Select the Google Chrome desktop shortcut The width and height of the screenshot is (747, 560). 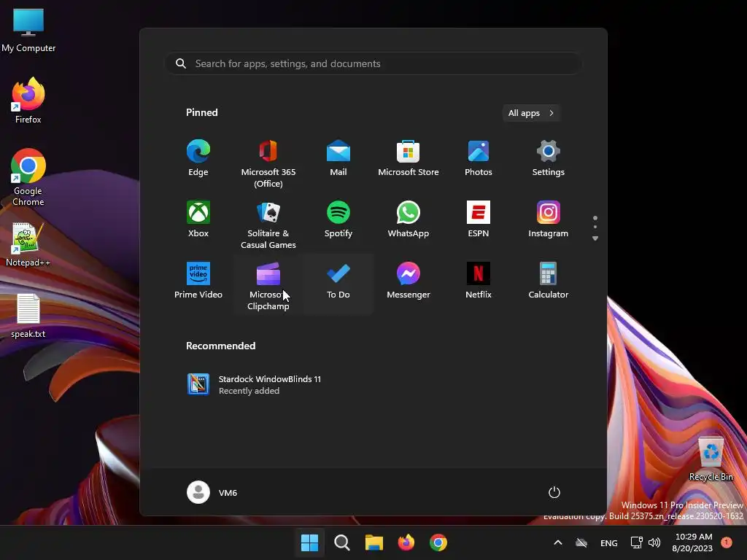tap(28, 177)
